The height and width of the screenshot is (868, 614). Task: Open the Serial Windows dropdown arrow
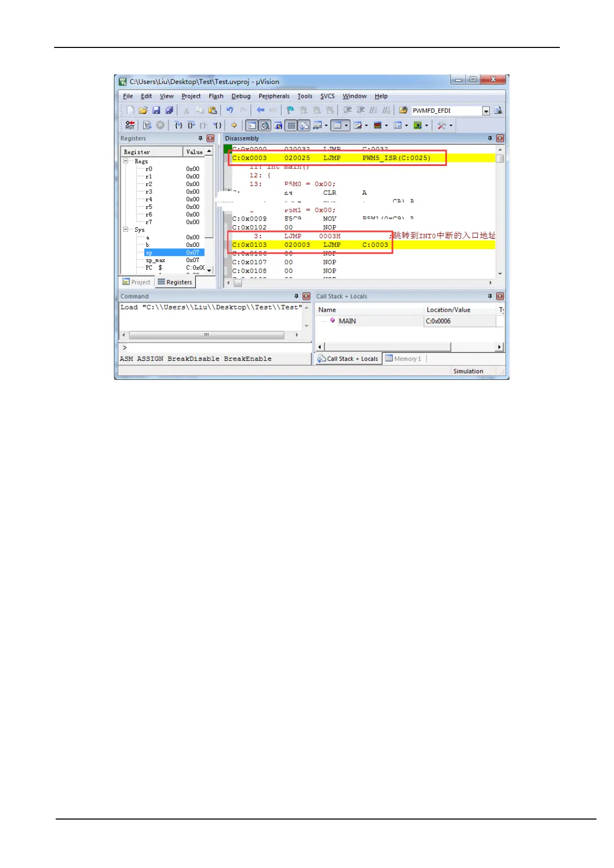pyautogui.click(x=367, y=125)
